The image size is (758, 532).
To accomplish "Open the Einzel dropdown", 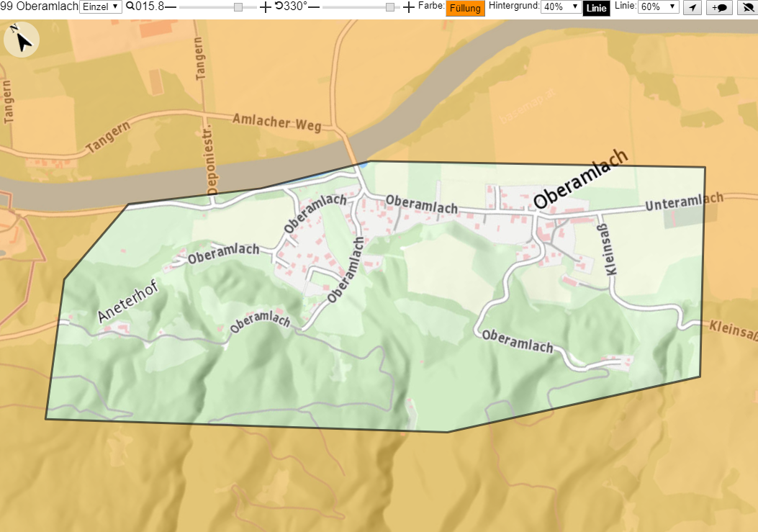I will 101,6.
